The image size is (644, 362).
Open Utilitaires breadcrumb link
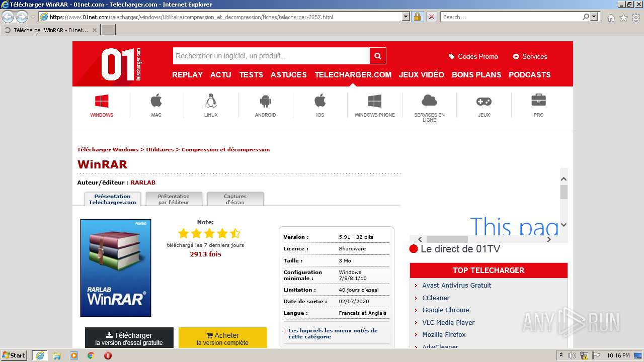coord(160,149)
